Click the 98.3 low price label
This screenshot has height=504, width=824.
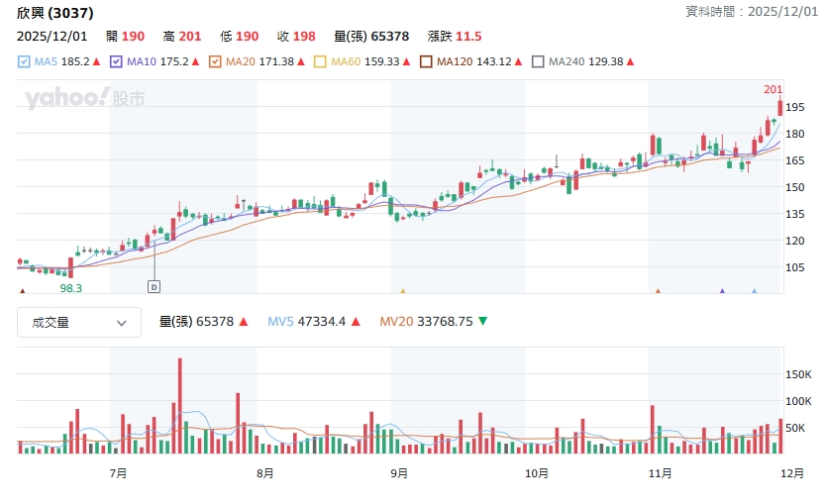tap(70, 288)
